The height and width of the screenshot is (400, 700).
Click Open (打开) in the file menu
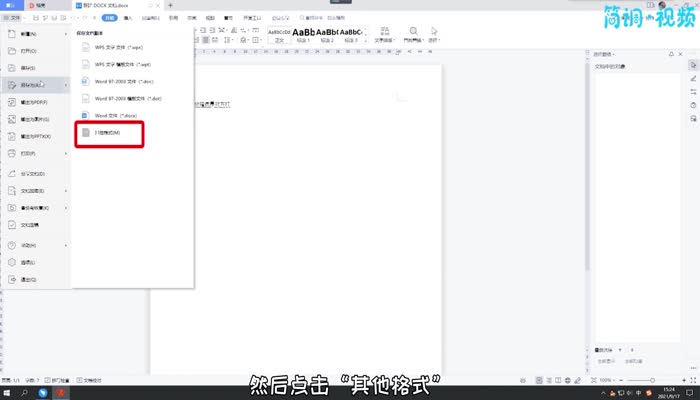(x=28, y=50)
